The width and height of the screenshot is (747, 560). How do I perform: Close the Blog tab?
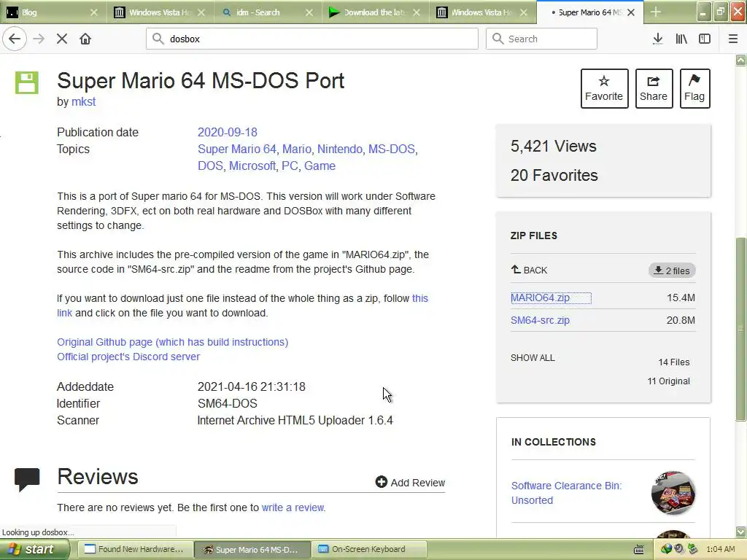[94, 12]
